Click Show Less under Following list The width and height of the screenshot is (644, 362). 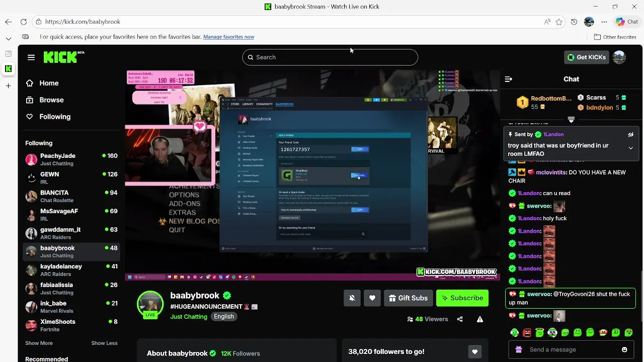click(x=104, y=343)
